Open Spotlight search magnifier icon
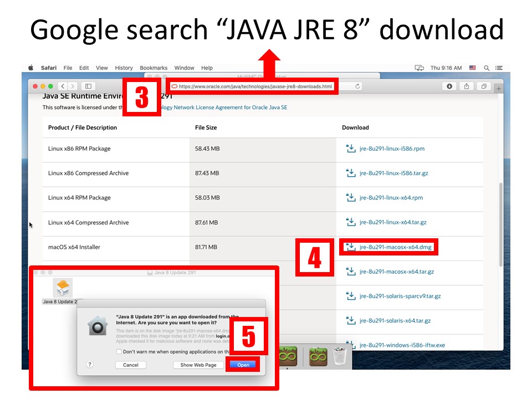 pyautogui.click(x=487, y=68)
